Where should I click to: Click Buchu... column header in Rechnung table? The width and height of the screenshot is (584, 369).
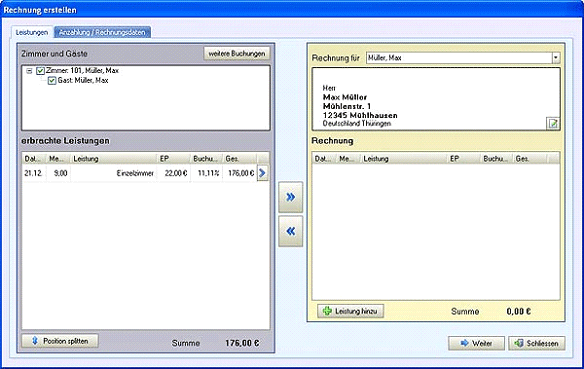pyautogui.click(x=497, y=159)
